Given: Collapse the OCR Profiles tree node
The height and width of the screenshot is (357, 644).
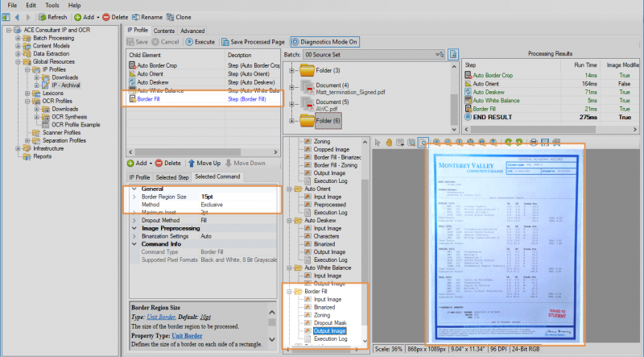Looking at the screenshot, I should coord(27,102).
